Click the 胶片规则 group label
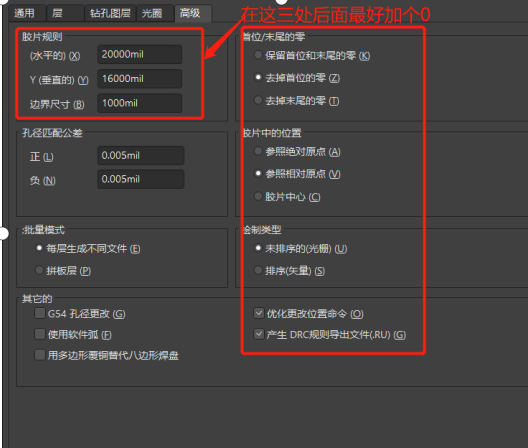Image resolution: width=528 pixels, height=448 pixels. [x=42, y=37]
